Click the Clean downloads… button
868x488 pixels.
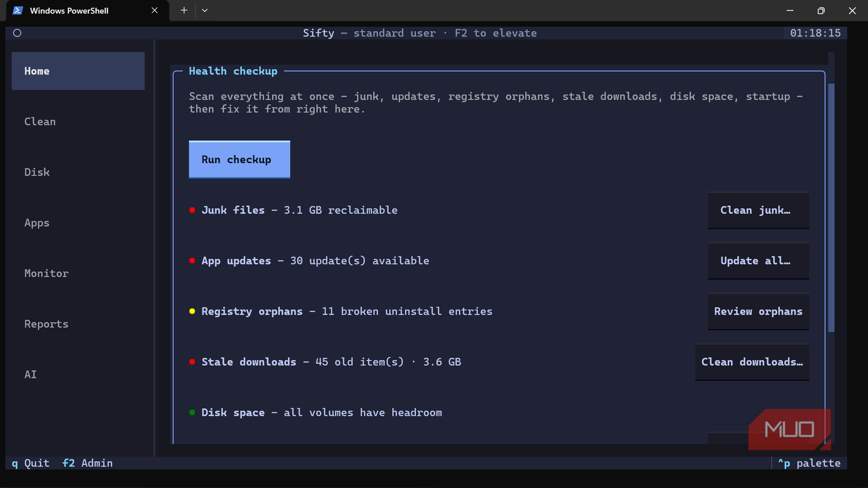[x=752, y=362]
